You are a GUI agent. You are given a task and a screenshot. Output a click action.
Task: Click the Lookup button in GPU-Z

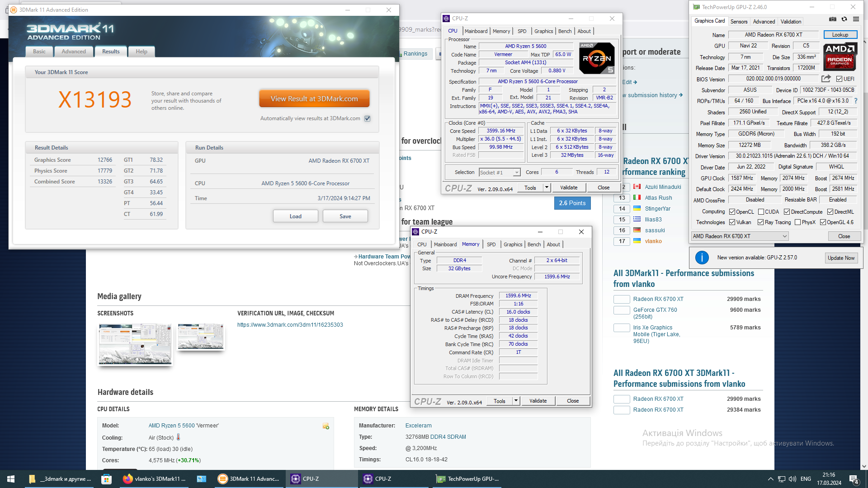click(x=840, y=35)
